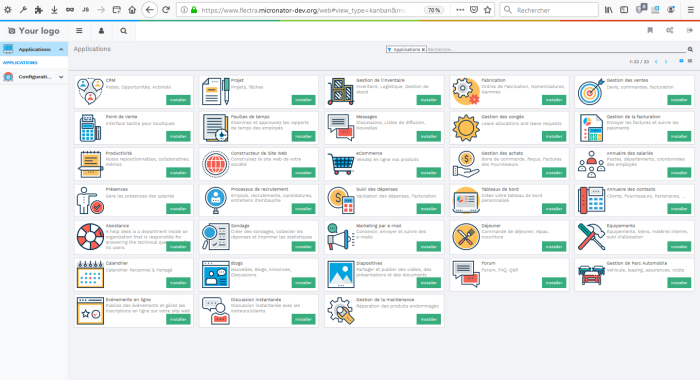Install the Projet application
The width and height of the screenshot is (700, 380).
click(x=304, y=100)
